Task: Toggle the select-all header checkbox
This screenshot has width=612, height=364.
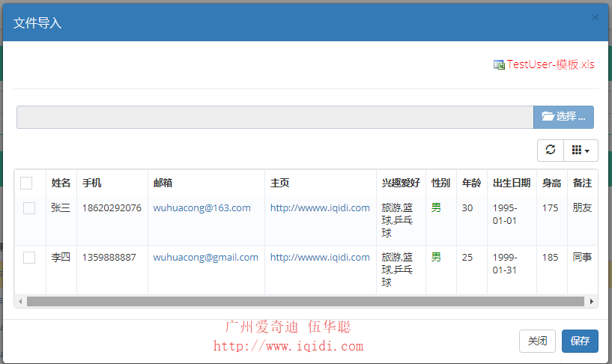Action: (26, 183)
